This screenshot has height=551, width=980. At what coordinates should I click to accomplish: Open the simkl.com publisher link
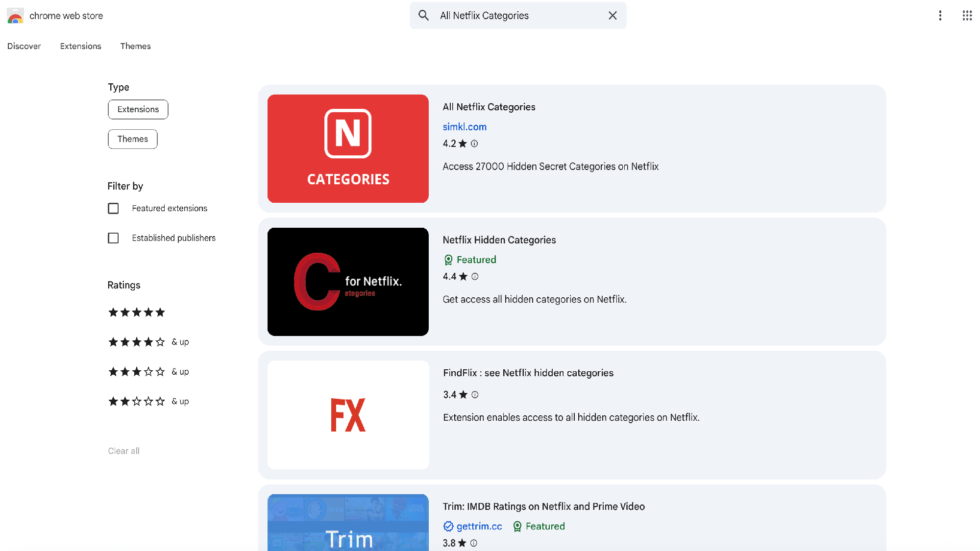point(465,127)
